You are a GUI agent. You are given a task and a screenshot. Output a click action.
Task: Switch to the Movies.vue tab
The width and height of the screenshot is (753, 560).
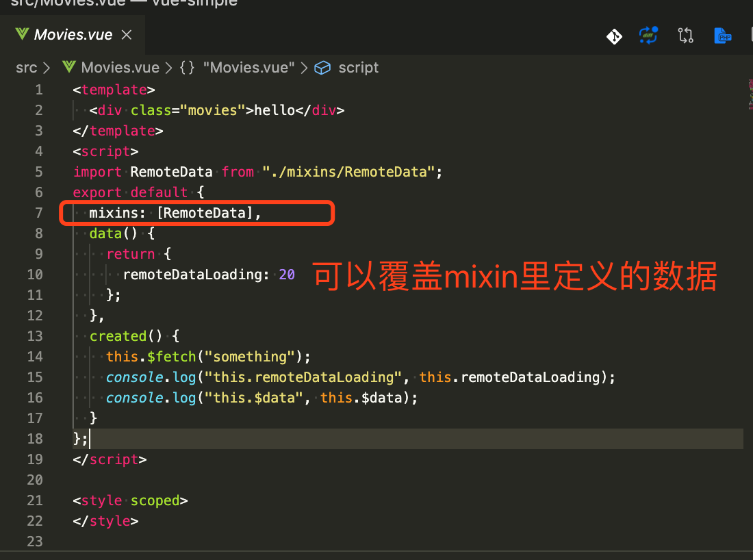point(73,35)
